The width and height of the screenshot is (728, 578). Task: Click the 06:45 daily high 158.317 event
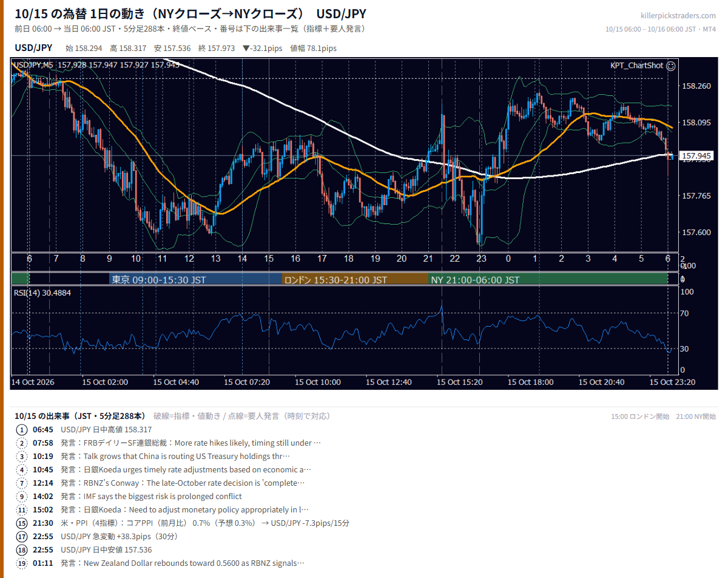(93, 429)
